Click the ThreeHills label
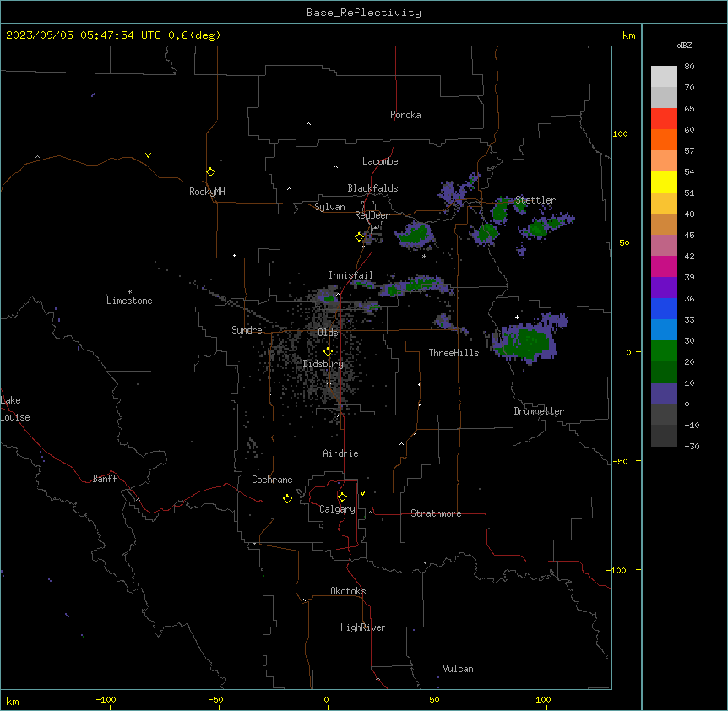Screen dimensions: 728x711 pyautogui.click(x=454, y=353)
